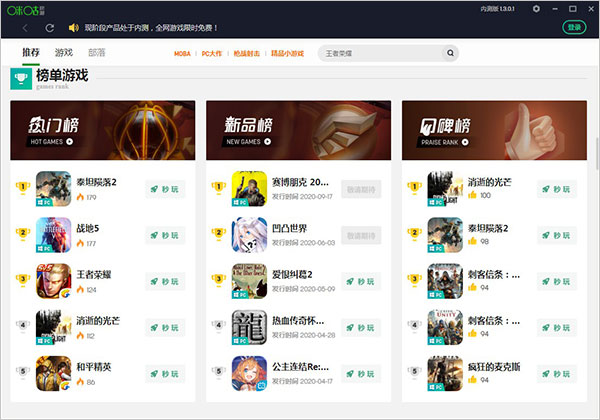This screenshot has height=420, width=600.
Task: Click 秒玩 for 消逝的光芒 in the hot games list
Action: coord(165,328)
